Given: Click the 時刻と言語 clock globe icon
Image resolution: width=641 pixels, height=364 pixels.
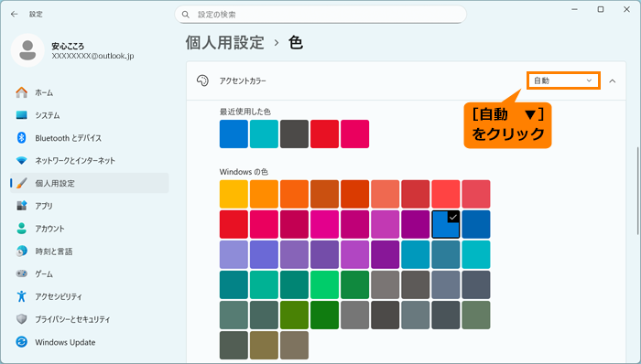Looking at the screenshot, I should pos(22,252).
